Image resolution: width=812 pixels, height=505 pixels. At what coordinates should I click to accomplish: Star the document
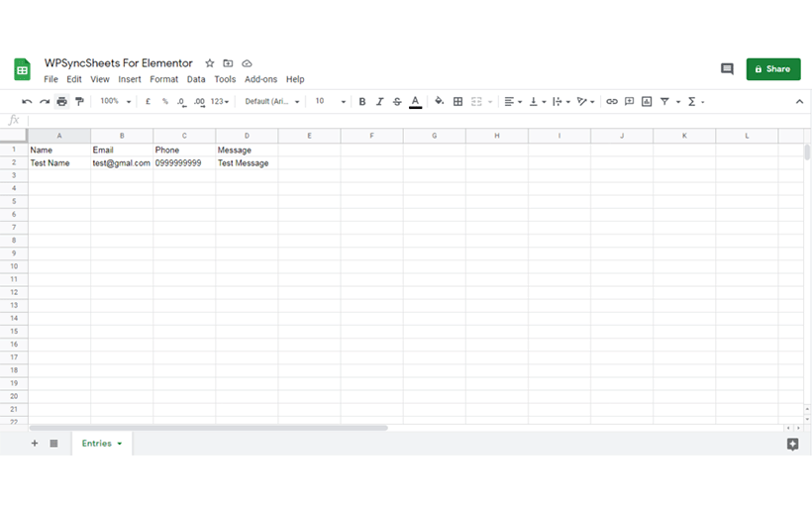point(209,63)
